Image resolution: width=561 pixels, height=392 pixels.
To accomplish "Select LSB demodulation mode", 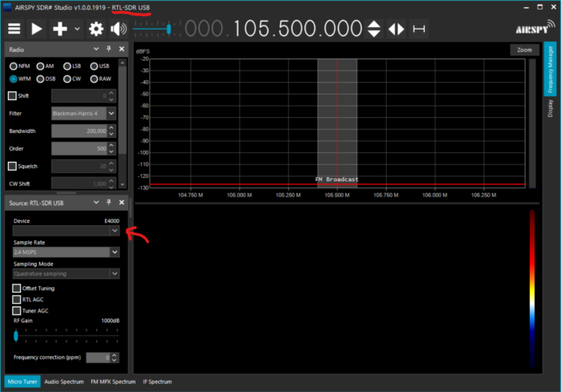I will [x=72, y=67].
